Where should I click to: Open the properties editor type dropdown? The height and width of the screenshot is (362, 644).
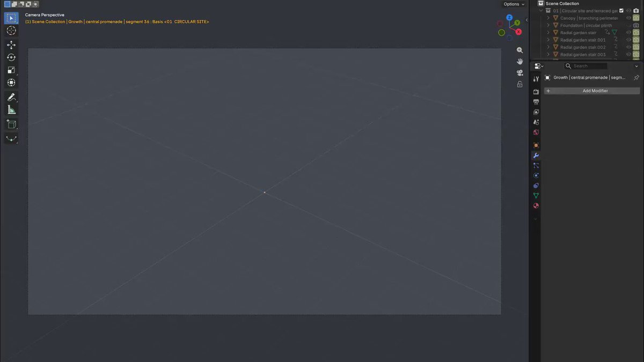(x=539, y=66)
